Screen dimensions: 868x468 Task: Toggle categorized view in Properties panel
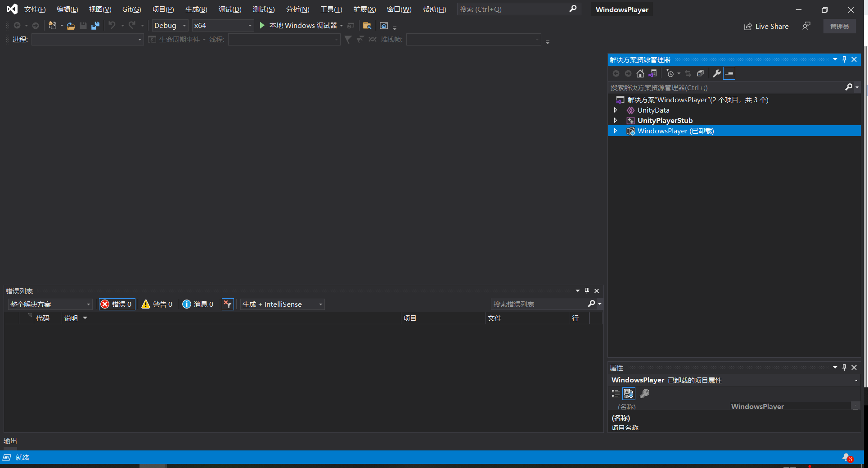[x=616, y=394]
